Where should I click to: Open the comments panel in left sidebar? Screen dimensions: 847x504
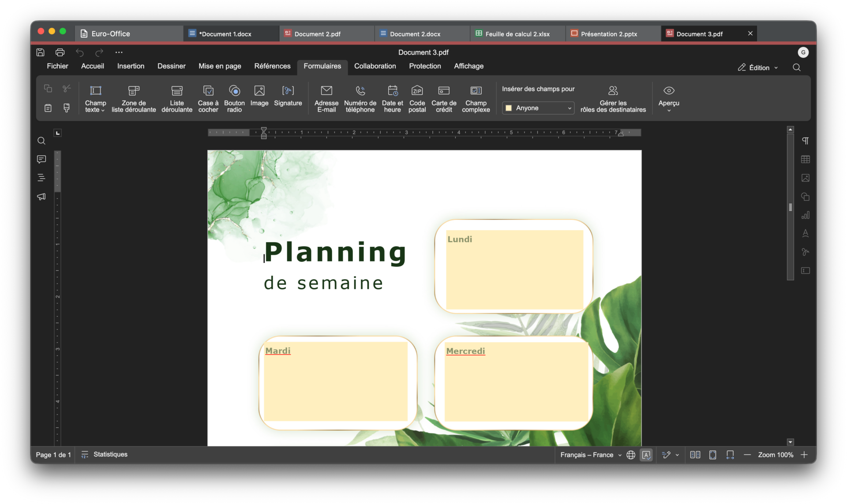tap(41, 159)
